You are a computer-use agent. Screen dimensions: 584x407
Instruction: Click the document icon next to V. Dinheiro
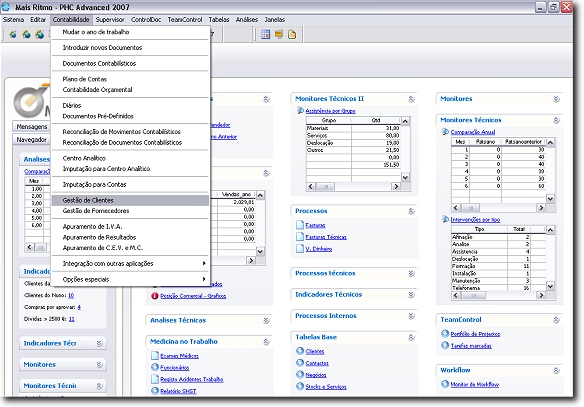[300, 248]
